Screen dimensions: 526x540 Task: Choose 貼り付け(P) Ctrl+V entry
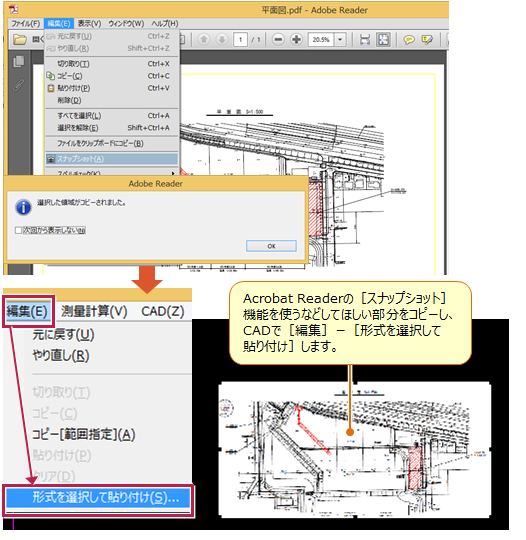[x=112, y=88]
